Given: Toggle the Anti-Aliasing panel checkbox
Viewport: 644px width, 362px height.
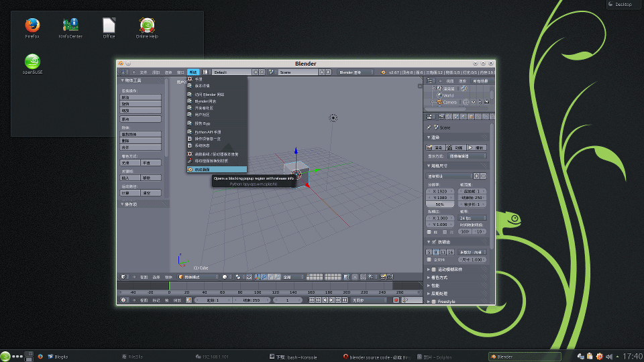Looking at the screenshot, I should click(x=434, y=242).
